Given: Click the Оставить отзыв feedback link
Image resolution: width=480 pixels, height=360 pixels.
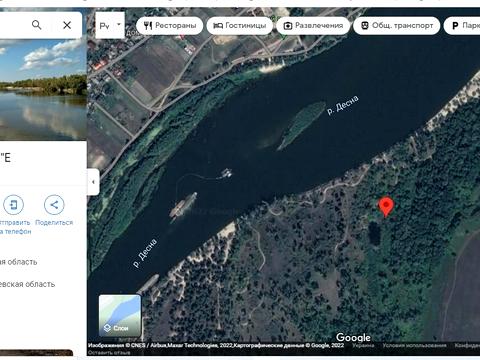Looking at the screenshot, I should [x=109, y=352].
